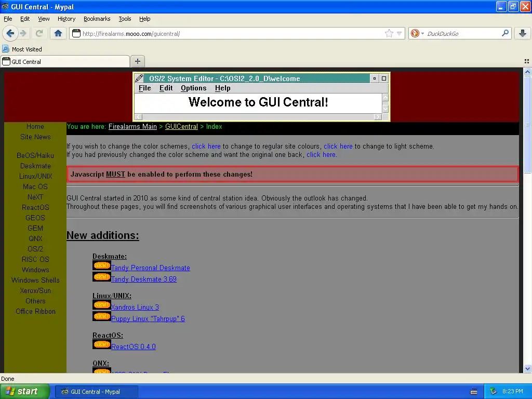Click the OS/2 editor pencil icon
This screenshot has height=399, width=532.
click(x=139, y=78)
